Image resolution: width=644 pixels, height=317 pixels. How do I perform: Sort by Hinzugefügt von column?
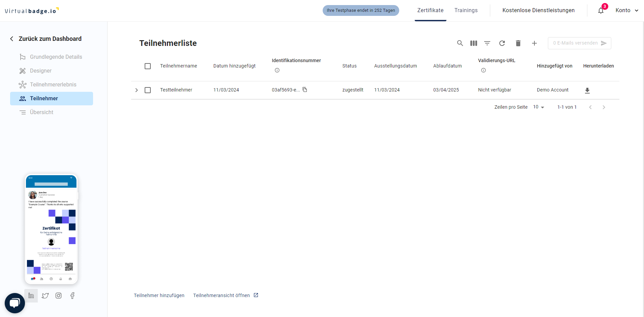(x=555, y=66)
